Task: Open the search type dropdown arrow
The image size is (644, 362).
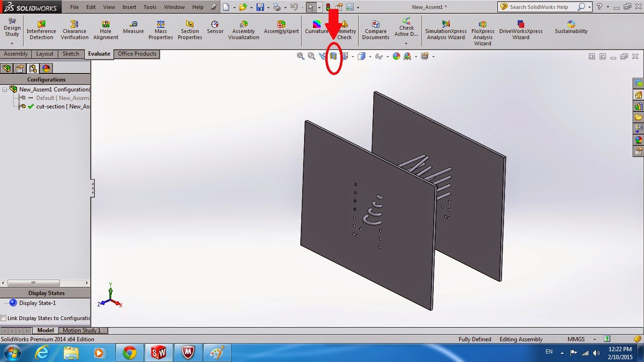Action: point(590,7)
